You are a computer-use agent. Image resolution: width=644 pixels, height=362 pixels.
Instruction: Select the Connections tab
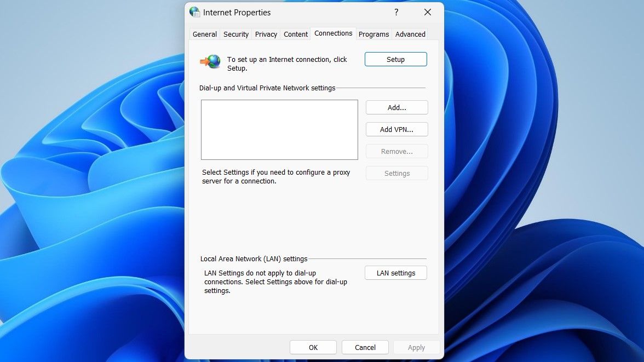point(333,33)
